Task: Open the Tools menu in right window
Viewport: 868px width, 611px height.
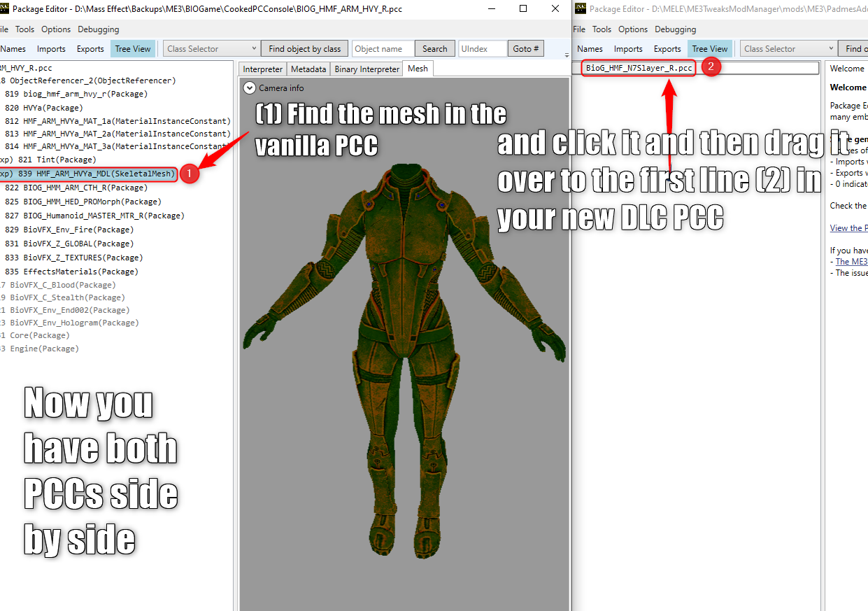Action: click(x=602, y=29)
